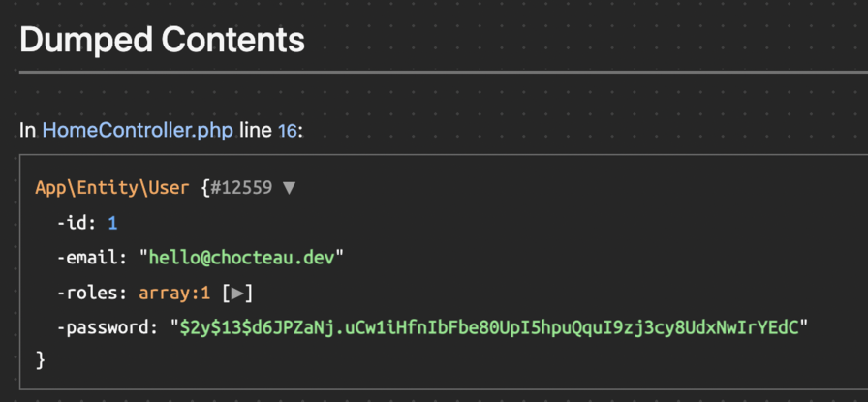Click the #12559 object identifier

pos(242,188)
